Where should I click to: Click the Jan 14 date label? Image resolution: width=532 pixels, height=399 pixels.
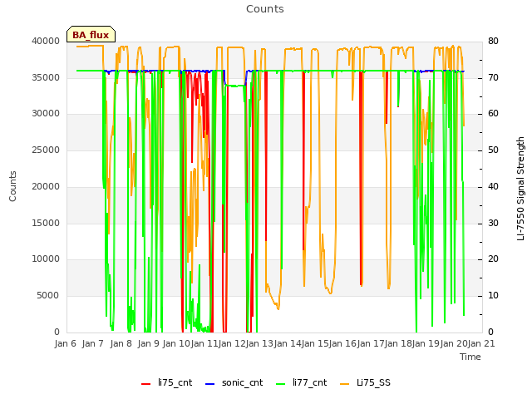(x=288, y=343)
